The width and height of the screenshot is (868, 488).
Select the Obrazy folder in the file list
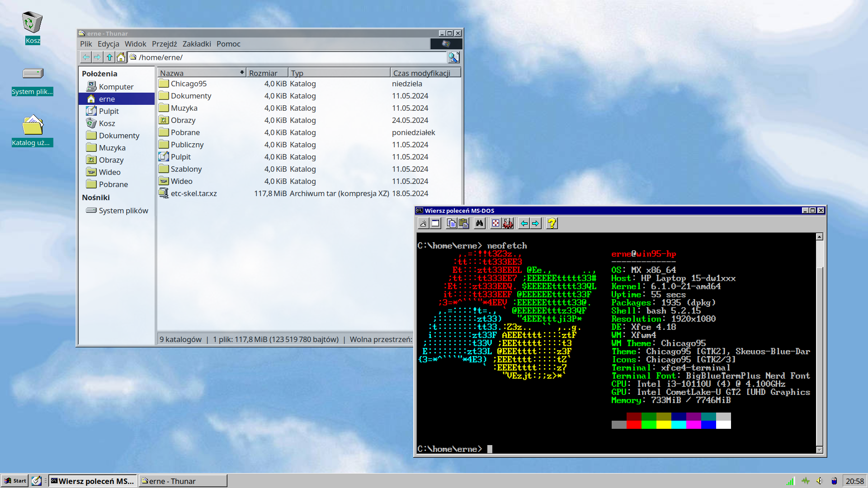pos(309,120)
